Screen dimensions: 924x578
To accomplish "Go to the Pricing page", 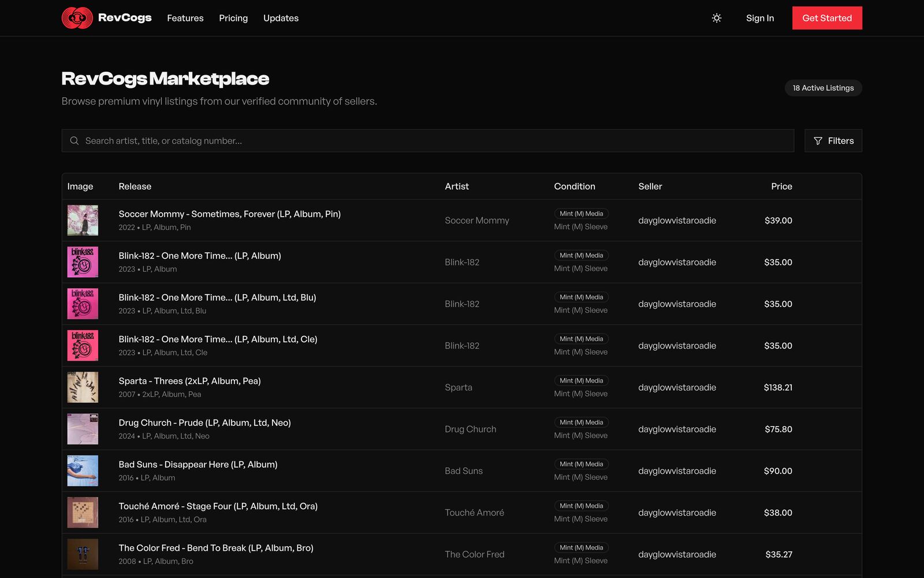I will click(x=233, y=18).
